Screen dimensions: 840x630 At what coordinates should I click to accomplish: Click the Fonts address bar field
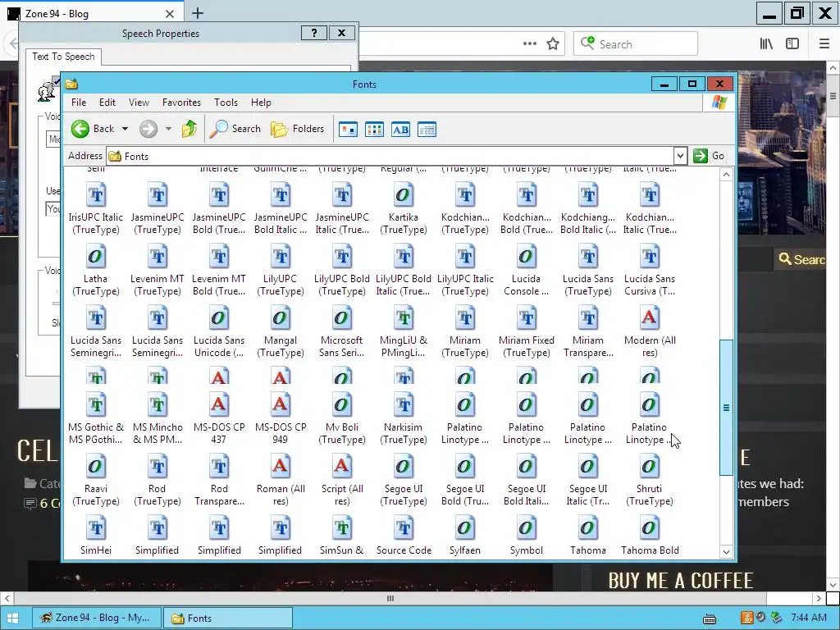coord(390,156)
